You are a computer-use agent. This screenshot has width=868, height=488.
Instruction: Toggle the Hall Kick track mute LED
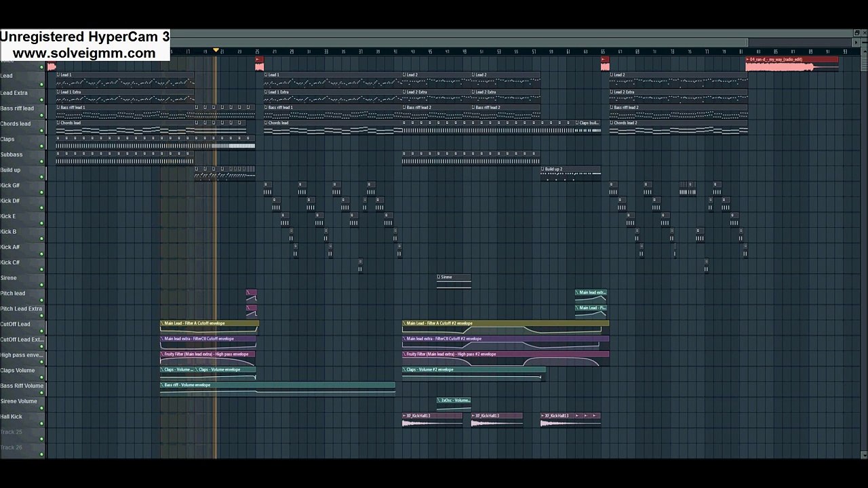click(x=42, y=424)
